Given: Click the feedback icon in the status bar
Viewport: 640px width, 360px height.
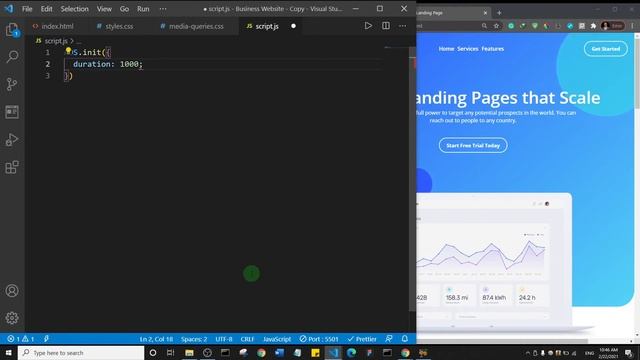Looking at the screenshot, I should pyautogui.click(x=389, y=339).
